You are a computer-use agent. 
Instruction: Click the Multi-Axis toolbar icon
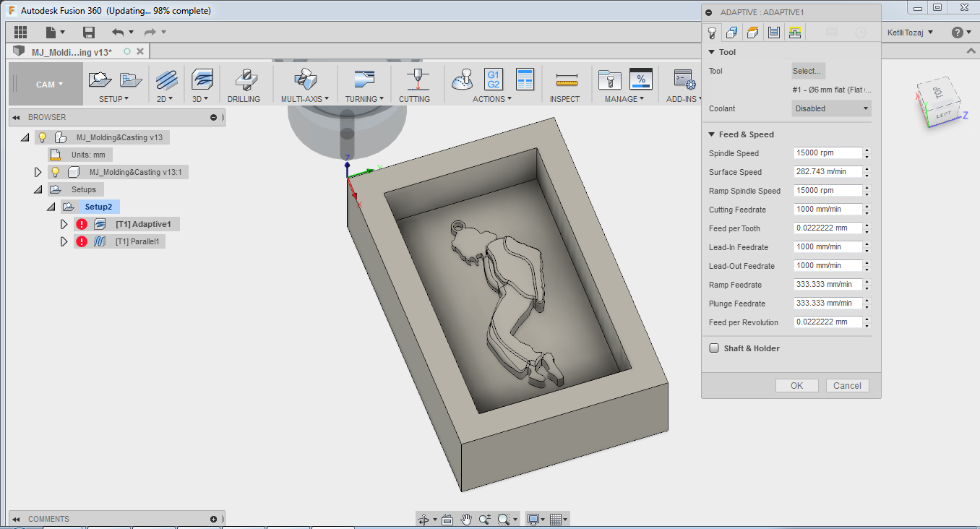pyautogui.click(x=304, y=79)
